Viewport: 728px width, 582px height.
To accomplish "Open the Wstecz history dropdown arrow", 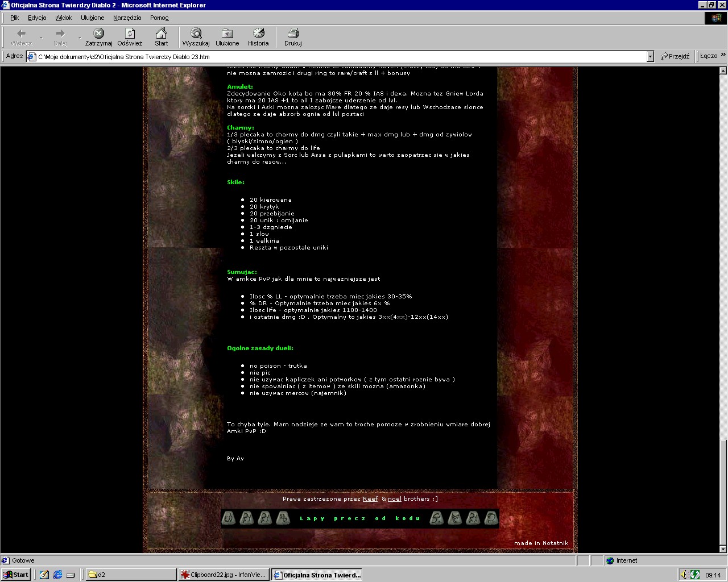I will pyautogui.click(x=41, y=38).
